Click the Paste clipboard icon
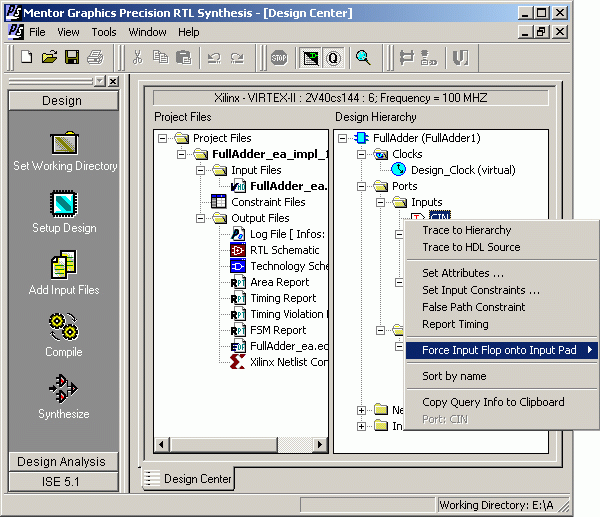The width and height of the screenshot is (600, 517). [x=184, y=58]
